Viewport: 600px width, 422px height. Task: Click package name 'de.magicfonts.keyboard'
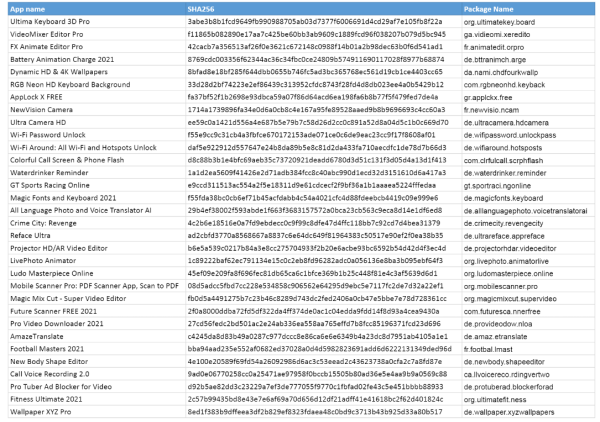(x=503, y=199)
